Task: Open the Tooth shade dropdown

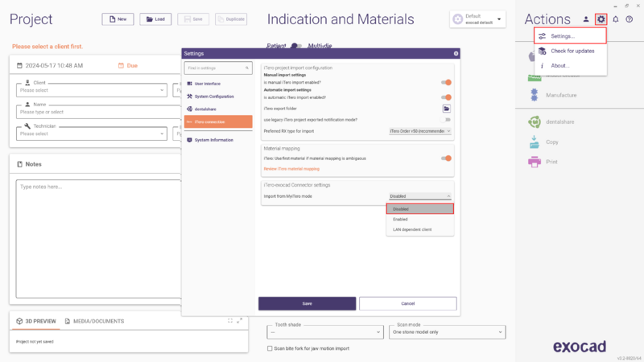Action: click(x=325, y=332)
